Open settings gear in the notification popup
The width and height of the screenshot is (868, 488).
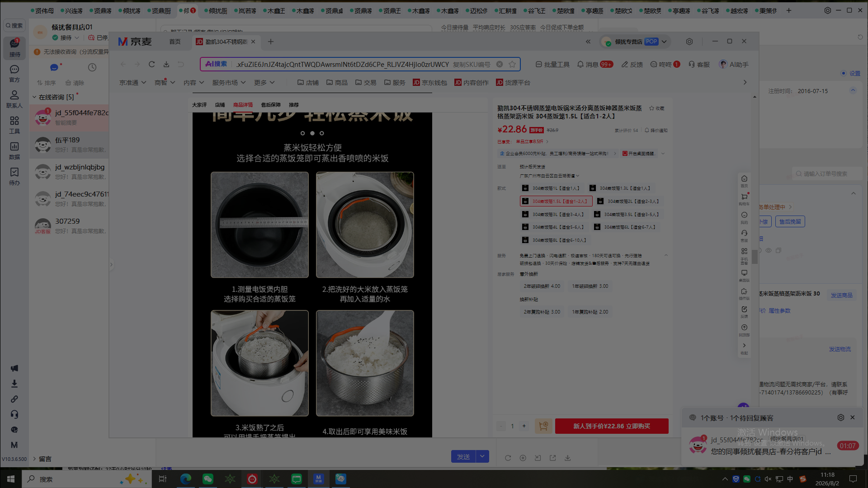(x=841, y=418)
